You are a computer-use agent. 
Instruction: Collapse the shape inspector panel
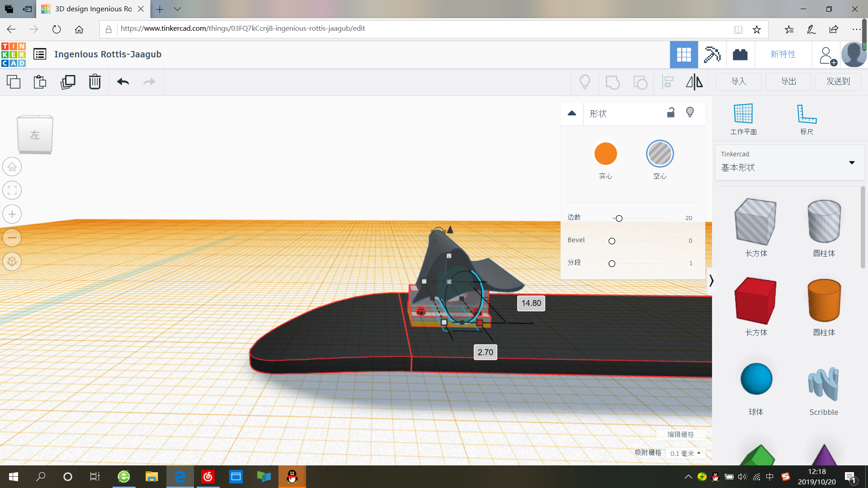pos(572,113)
